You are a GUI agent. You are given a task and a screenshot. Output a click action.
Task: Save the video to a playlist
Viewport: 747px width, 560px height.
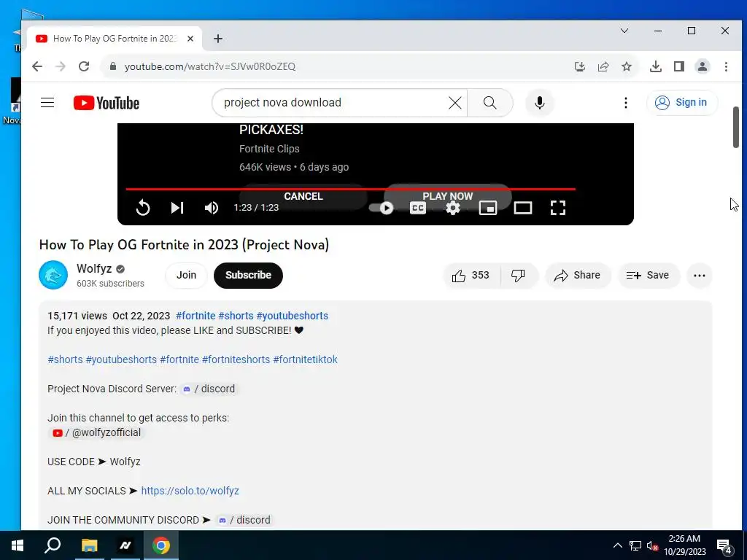tap(648, 275)
